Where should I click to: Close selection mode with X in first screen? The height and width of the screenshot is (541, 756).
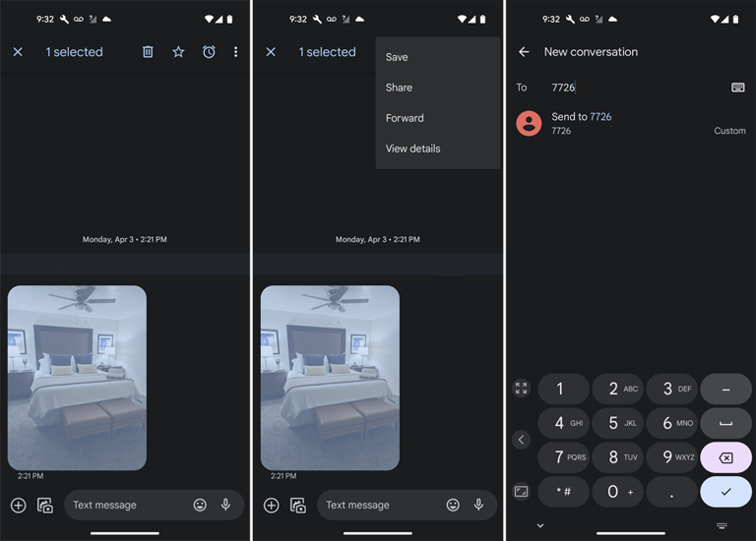[18, 51]
